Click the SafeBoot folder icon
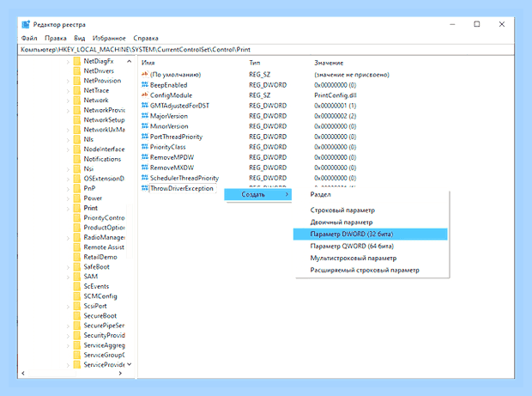532x396 pixels. pos(77,266)
